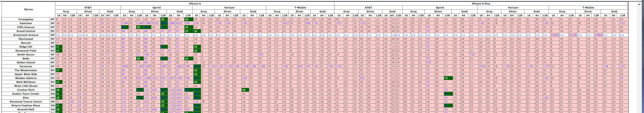Click the iPhone 6 Plus header
The image size is (644, 113).
[481, 4]
